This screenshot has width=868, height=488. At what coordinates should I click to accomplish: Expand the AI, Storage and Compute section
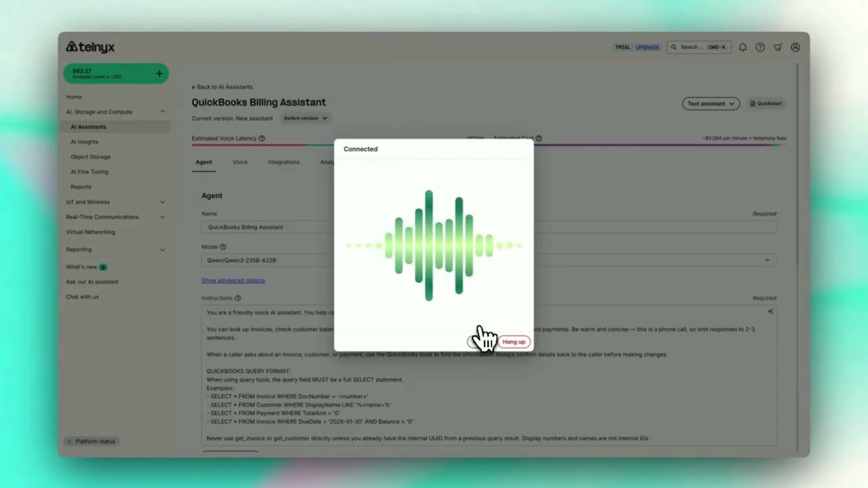click(162, 112)
